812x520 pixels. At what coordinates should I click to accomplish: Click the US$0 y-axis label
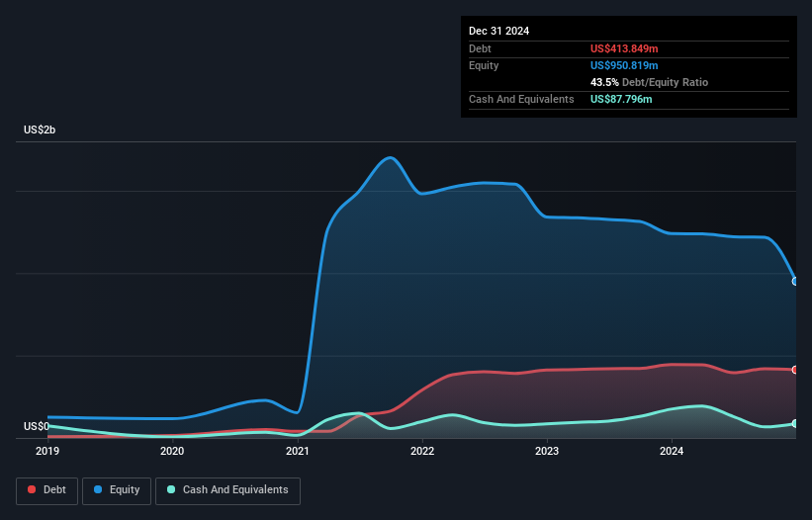[x=37, y=426]
